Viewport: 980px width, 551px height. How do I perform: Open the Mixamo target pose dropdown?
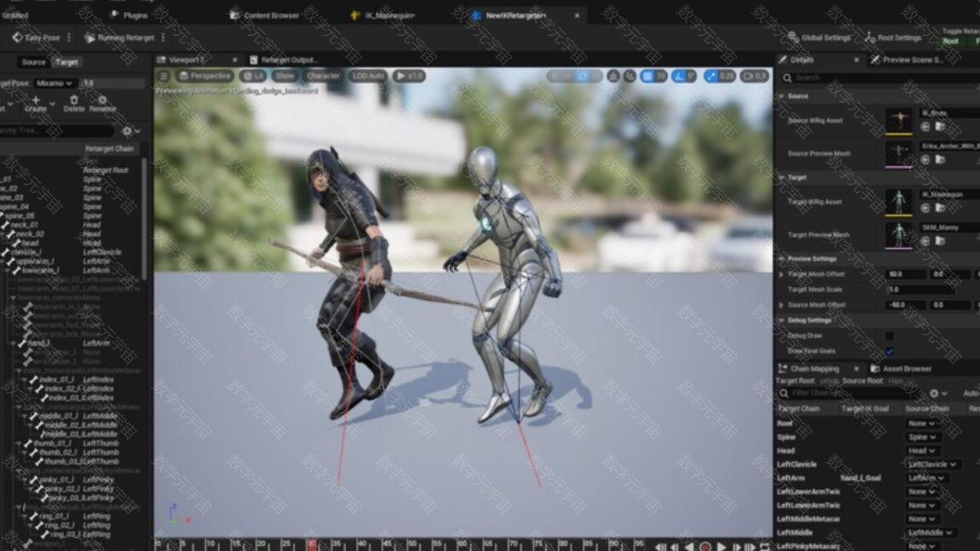pos(54,83)
